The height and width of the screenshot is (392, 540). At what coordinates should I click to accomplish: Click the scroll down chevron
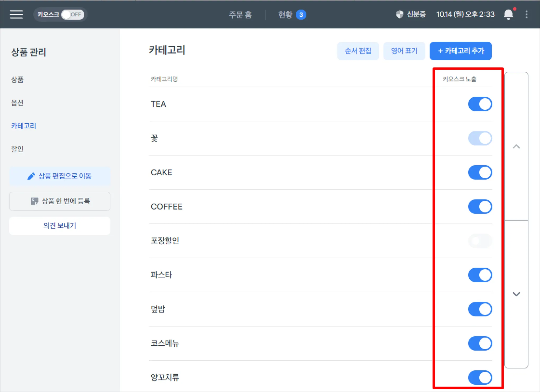[x=516, y=294]
